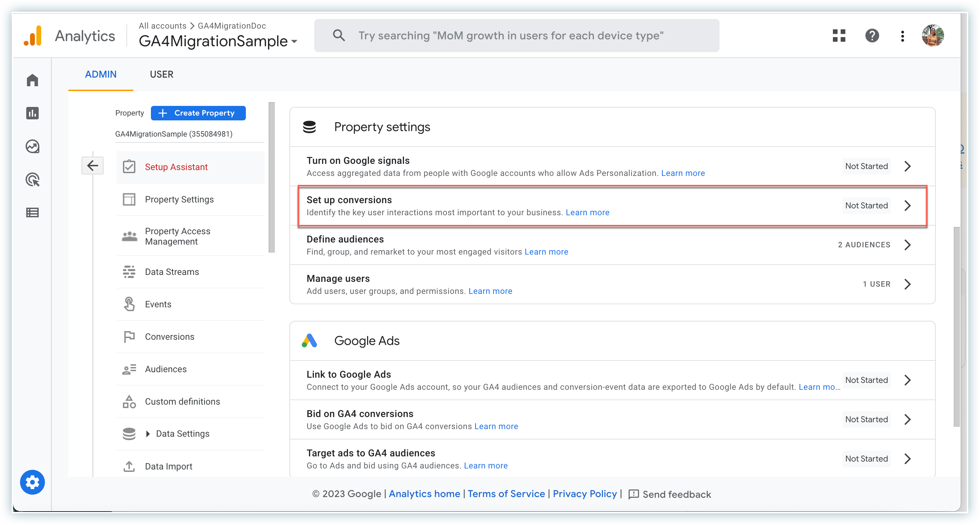Image resolution: width=980 pixels, height=525 pixels.
Task: Select Data Streams in property menu
Action: click(172, 272)
